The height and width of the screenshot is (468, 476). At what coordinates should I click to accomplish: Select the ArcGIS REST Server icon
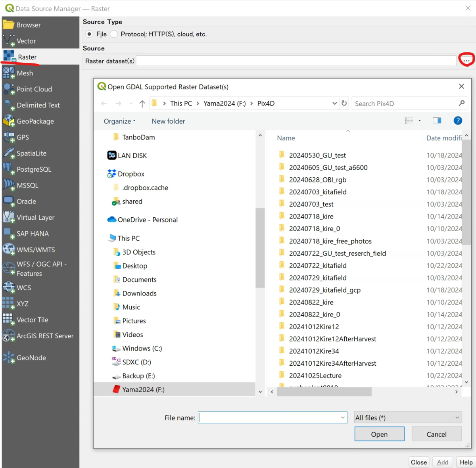pyautogui.click(x=9, y=336)
